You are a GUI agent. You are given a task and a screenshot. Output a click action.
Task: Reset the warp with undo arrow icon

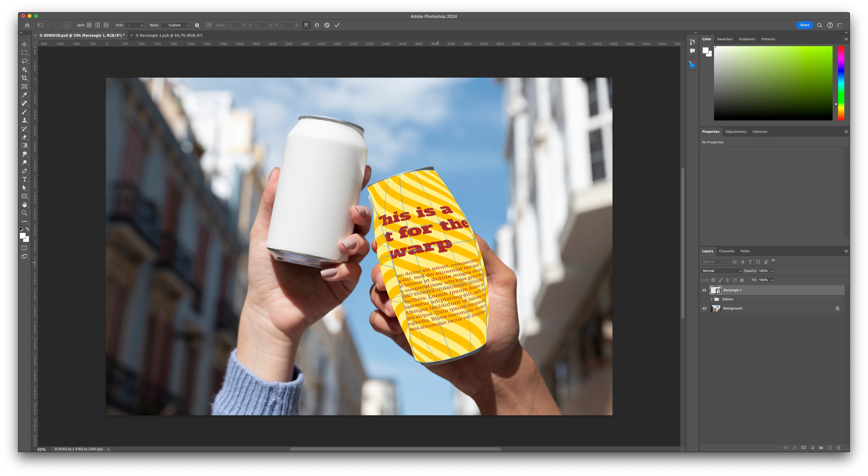click(317, 25)
